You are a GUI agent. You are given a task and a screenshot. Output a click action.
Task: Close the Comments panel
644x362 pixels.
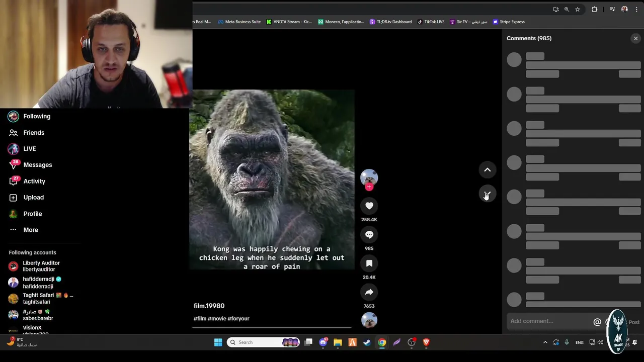tap(636, 38)
